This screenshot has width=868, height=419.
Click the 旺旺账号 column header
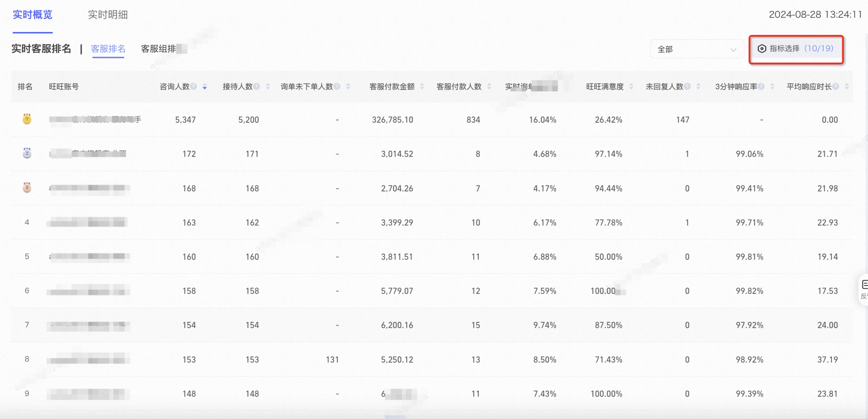(64, 87)
